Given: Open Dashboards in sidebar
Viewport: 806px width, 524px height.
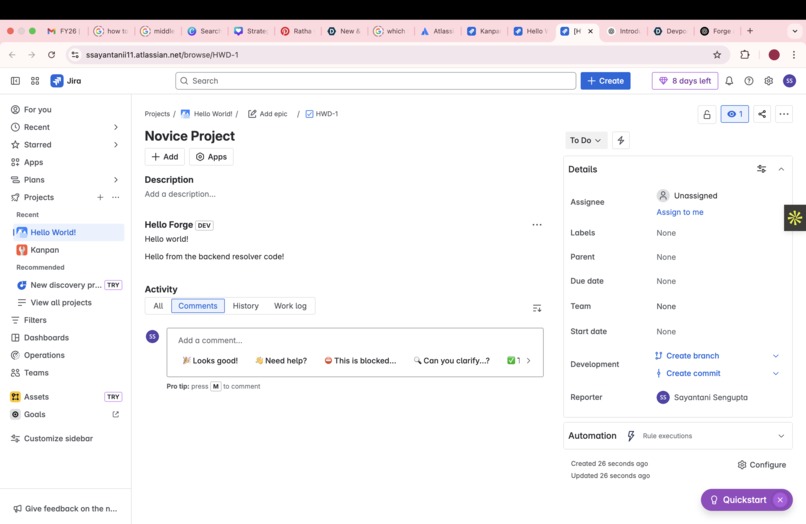Looking at the screenshot, I should point(66,337).
